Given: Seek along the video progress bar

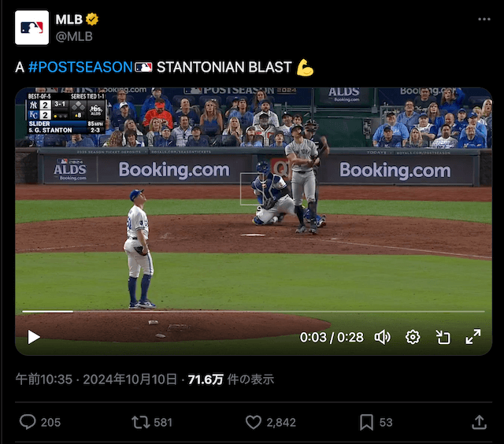Looking at the screenshot, I should tap(254, 311).
